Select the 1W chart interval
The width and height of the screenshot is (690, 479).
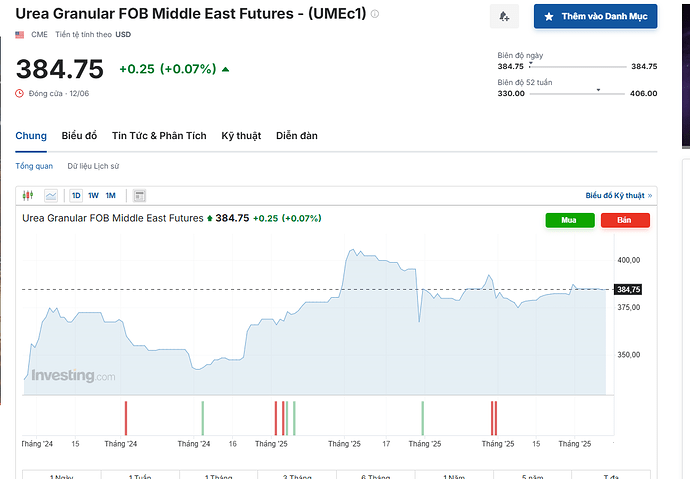(93, 196)
